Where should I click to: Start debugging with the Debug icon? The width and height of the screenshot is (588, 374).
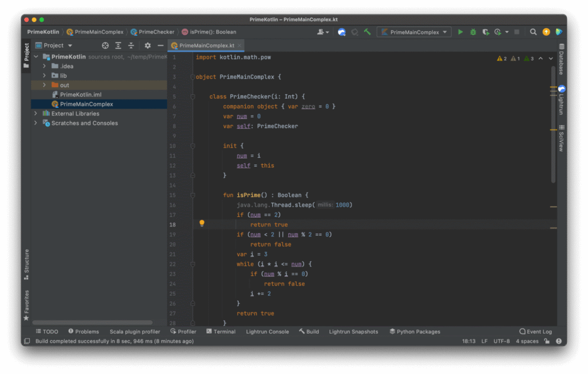click(x=473, y=32)
